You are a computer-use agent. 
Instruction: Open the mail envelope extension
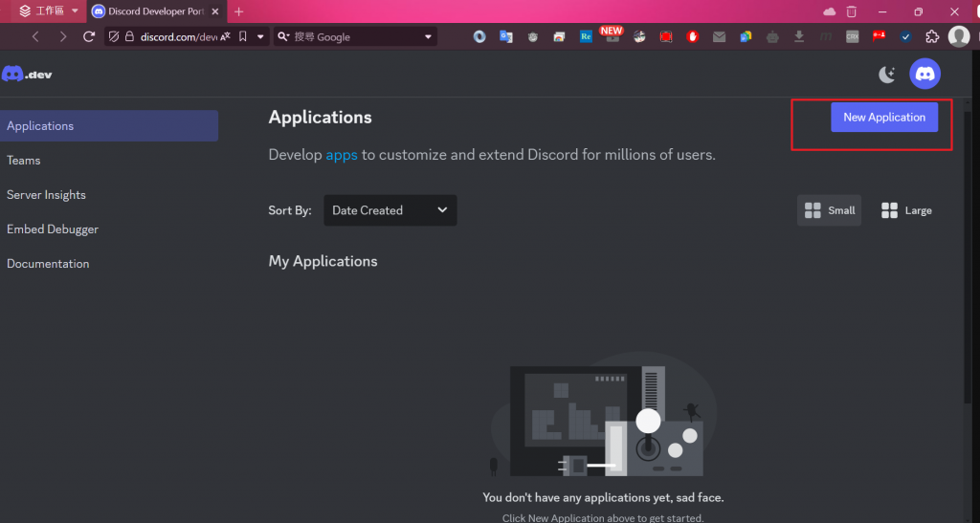click(x=720, y=37)
